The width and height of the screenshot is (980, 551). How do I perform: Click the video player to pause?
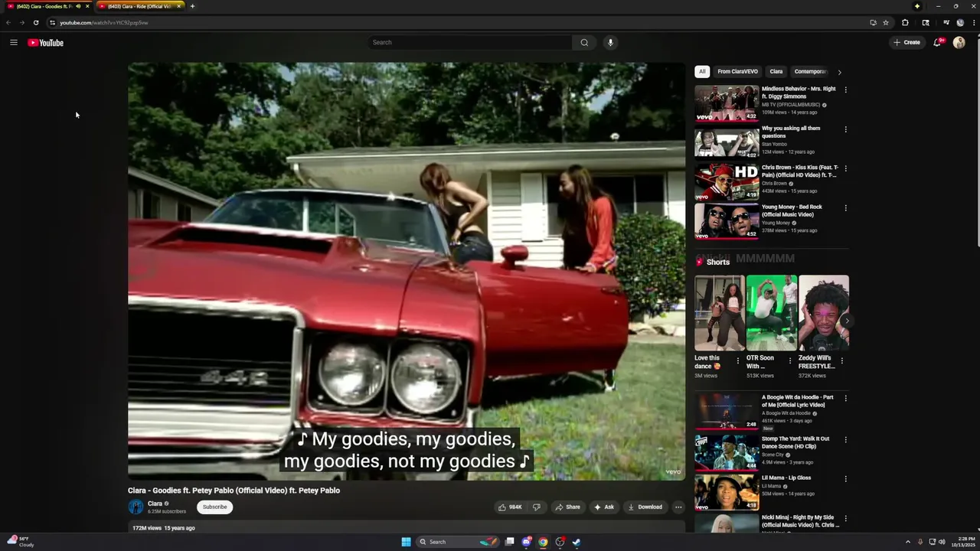coord(407,272)
